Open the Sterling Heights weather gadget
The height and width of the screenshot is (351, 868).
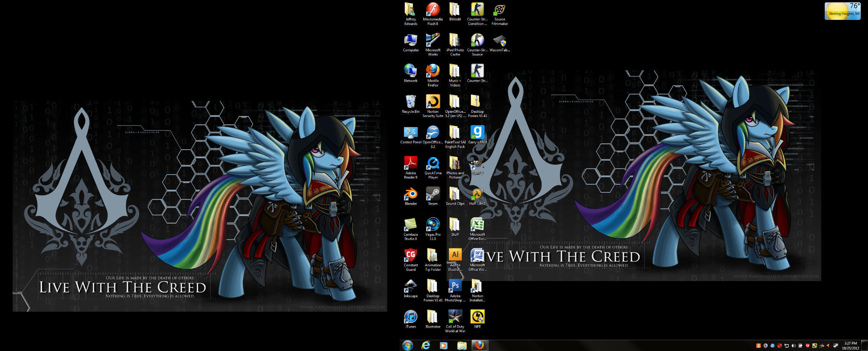[x=843, y=11]
